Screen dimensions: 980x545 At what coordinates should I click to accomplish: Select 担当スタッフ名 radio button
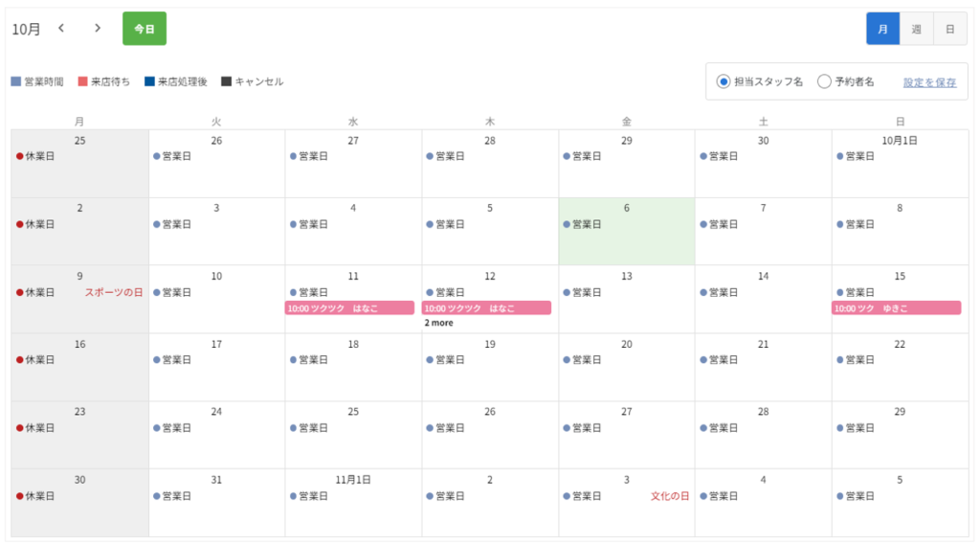pyautogui.click(x=724, y=82)
